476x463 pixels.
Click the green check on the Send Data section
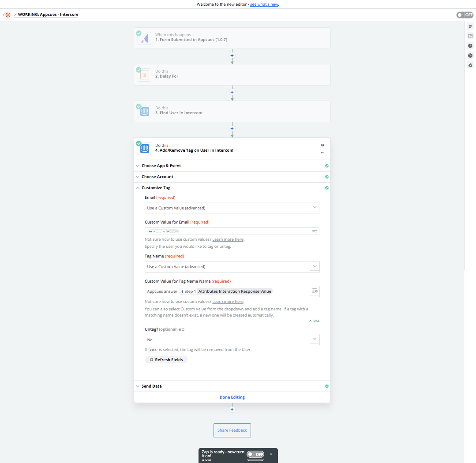pyautogui.click(x=326, y=386)
